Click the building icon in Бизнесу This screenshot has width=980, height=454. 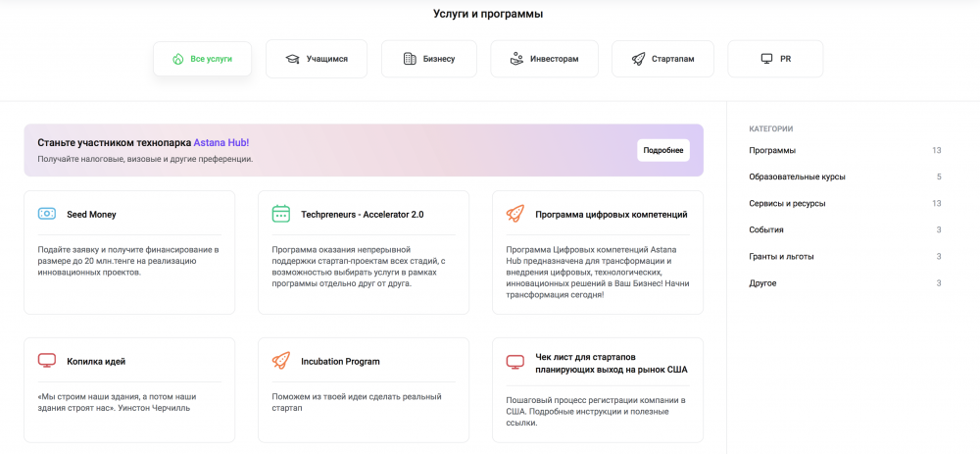pyautogui.click(x=410, y=59)
